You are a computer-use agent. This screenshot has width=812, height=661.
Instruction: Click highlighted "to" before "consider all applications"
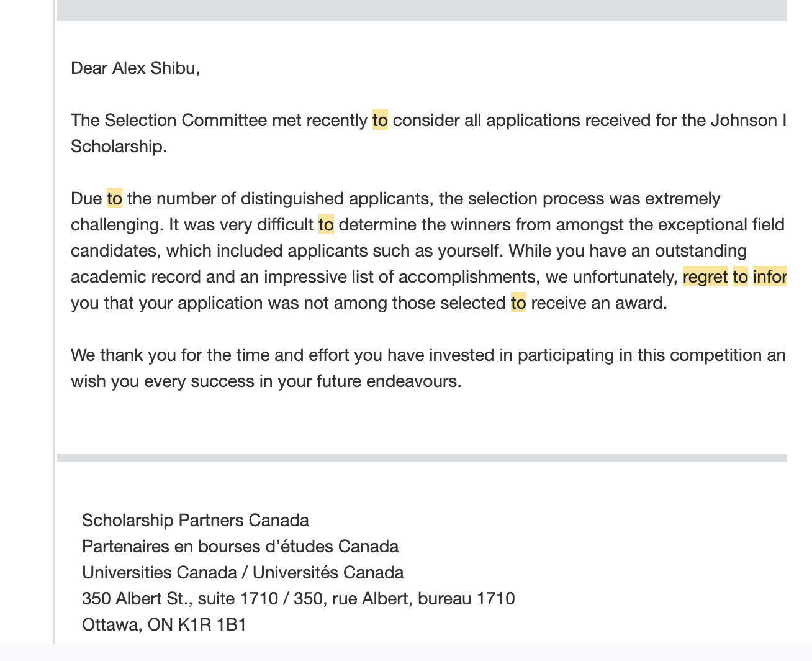coord(380,120)
